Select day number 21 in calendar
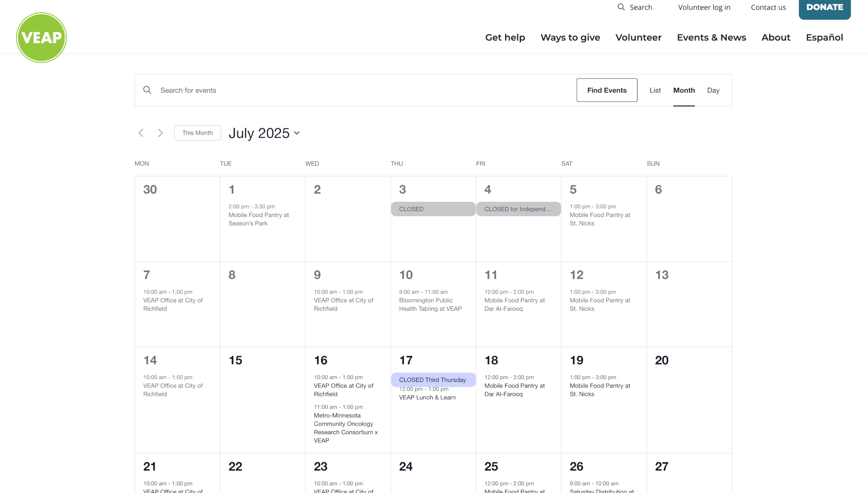 [x=150, y=467]
